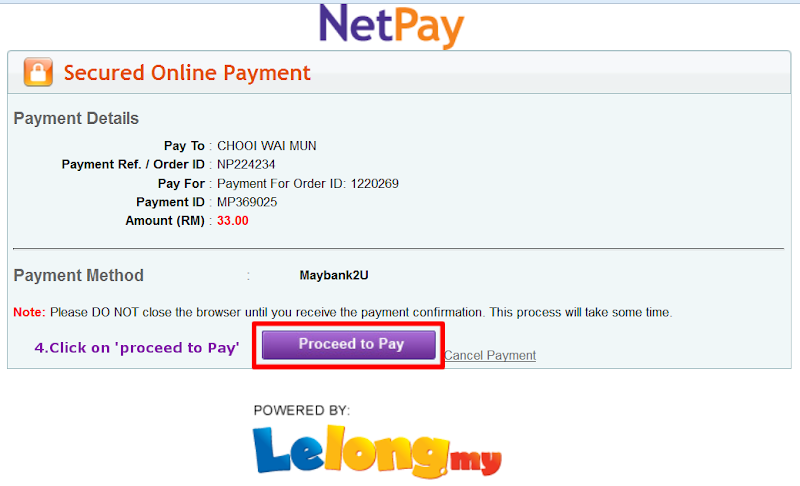The width and height of the screenshot is (800, 486).
Task: Click the Secured Online Payment heading
Action: (x=187, y=73)
